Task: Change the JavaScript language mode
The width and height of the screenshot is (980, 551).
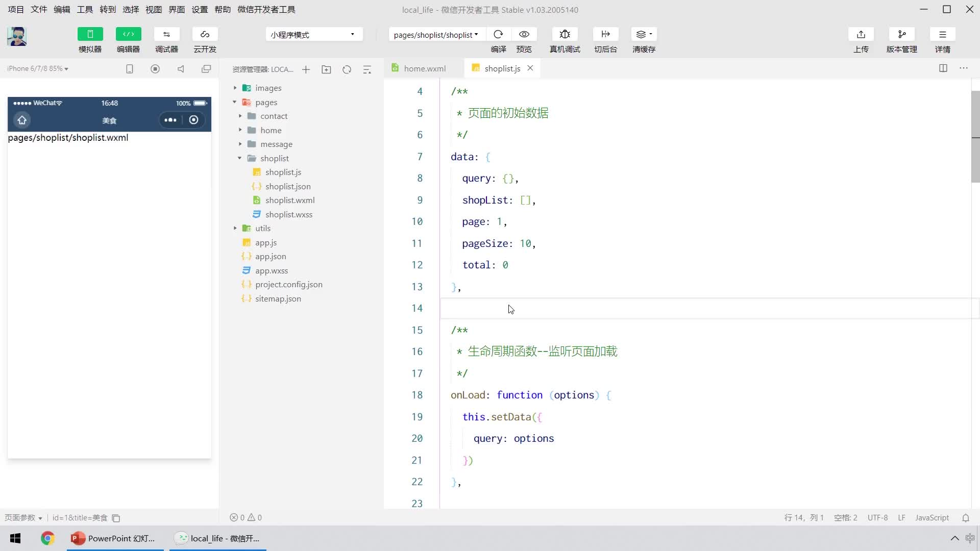Action: [932, 517]
